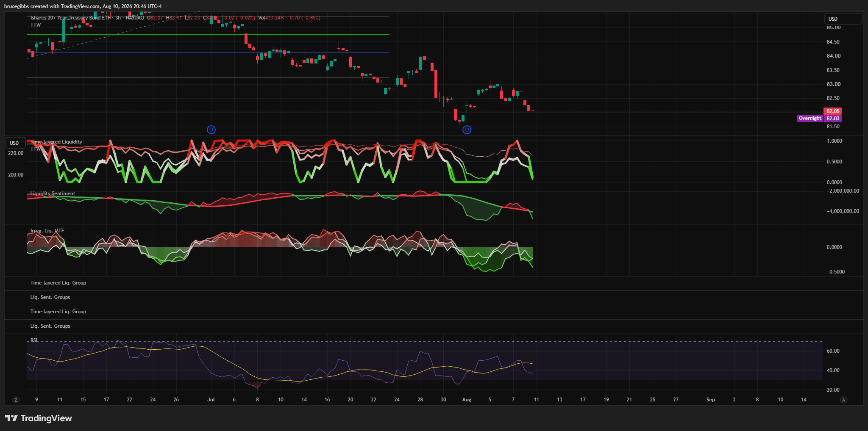Viewport: 868px width, 431px height.
Task: Click the purple Overnight label
Action: [x=810, y=119]
